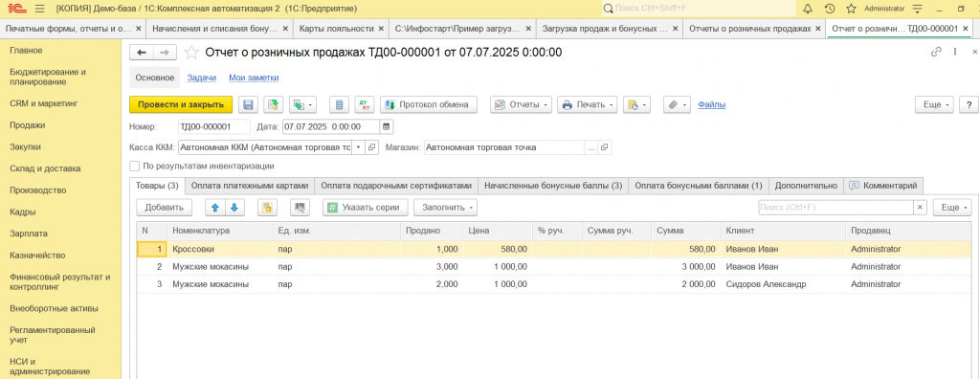Click the Дата input field
The height and width of the screenshot is (379, 980).
(x=331, y=126)
